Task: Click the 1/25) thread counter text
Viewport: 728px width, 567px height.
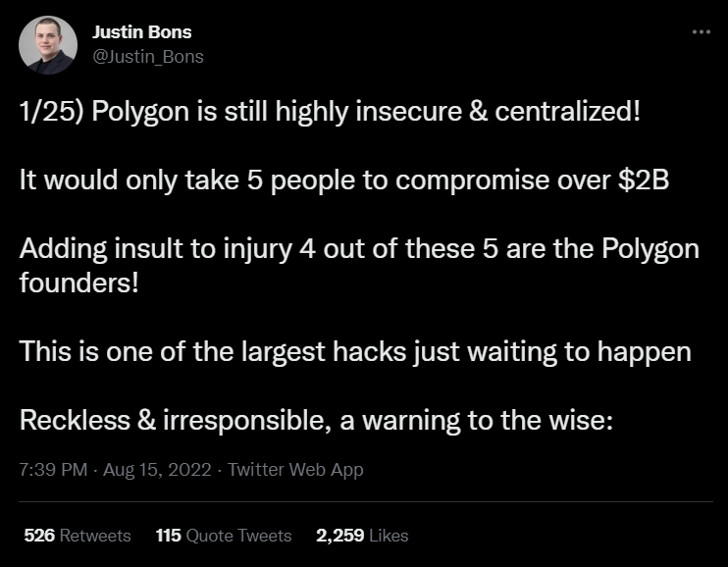Action: pyautogui.click(x=52, y=112)
